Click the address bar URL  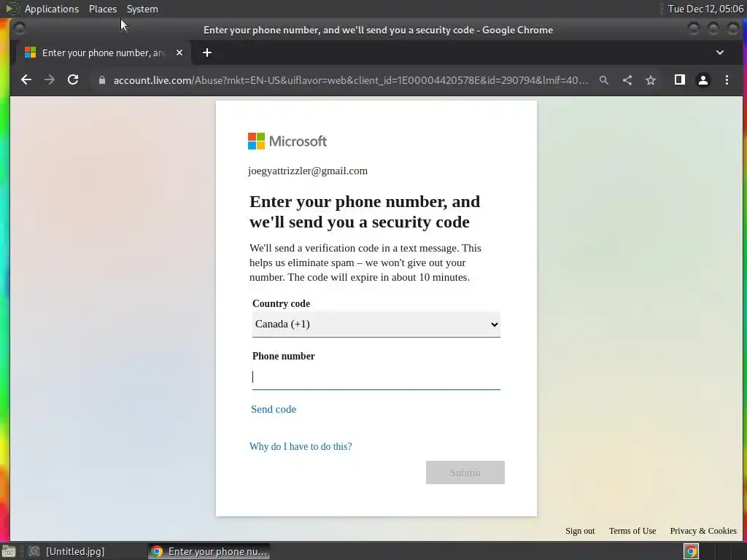(x=351, y=80)
